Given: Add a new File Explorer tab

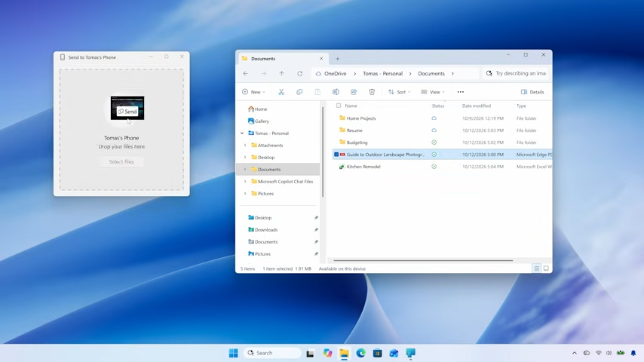Looking at the screenshot, I should (338, 59).
